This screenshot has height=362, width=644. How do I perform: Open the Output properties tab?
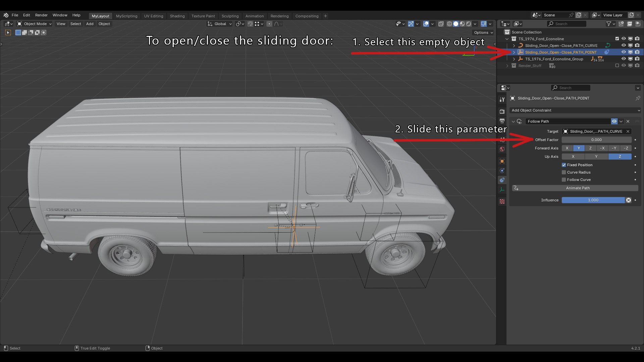click(502, 121)
